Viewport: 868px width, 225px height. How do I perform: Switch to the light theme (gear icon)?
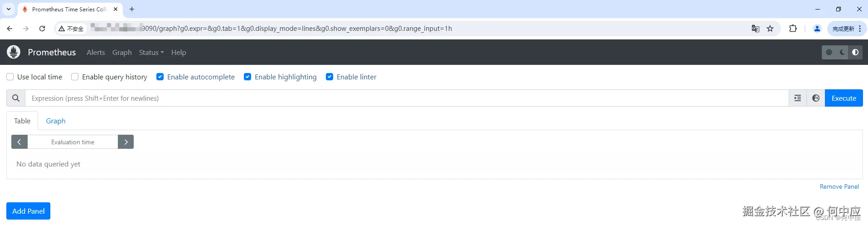(829, 52)
